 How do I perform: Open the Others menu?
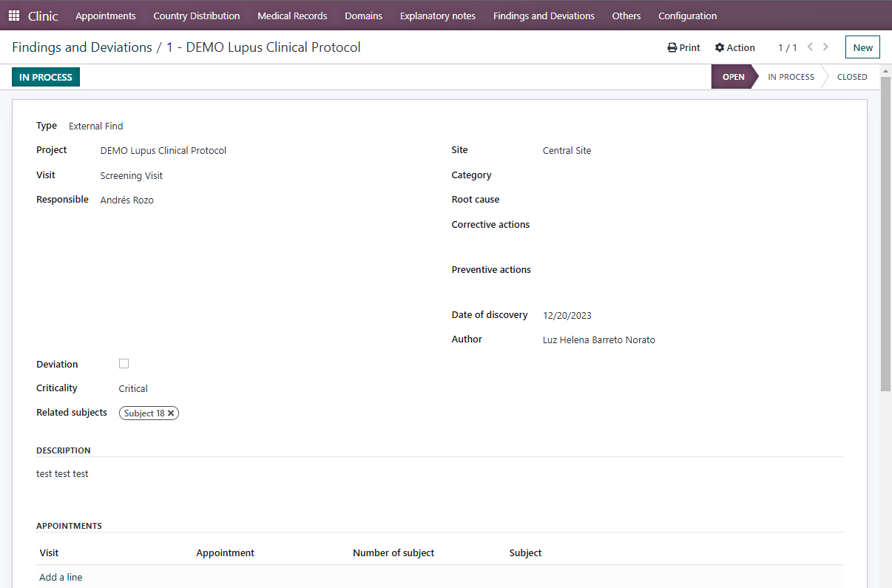click(x=626, y=16)
